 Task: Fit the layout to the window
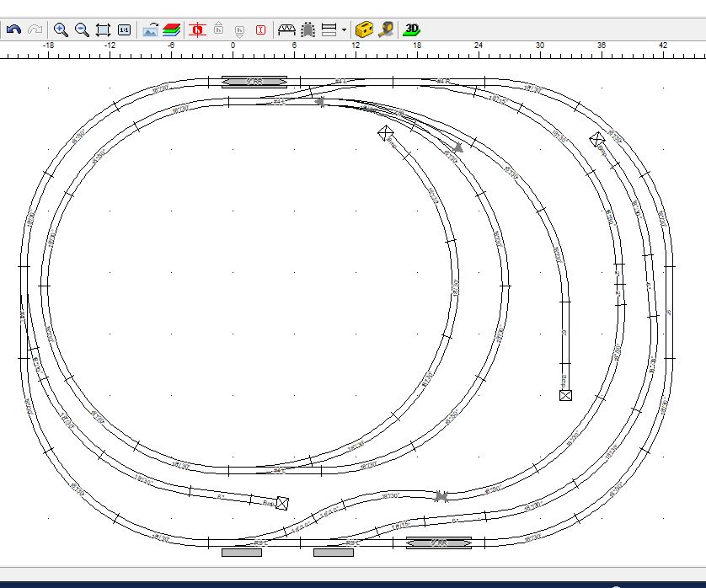(103, 29)
